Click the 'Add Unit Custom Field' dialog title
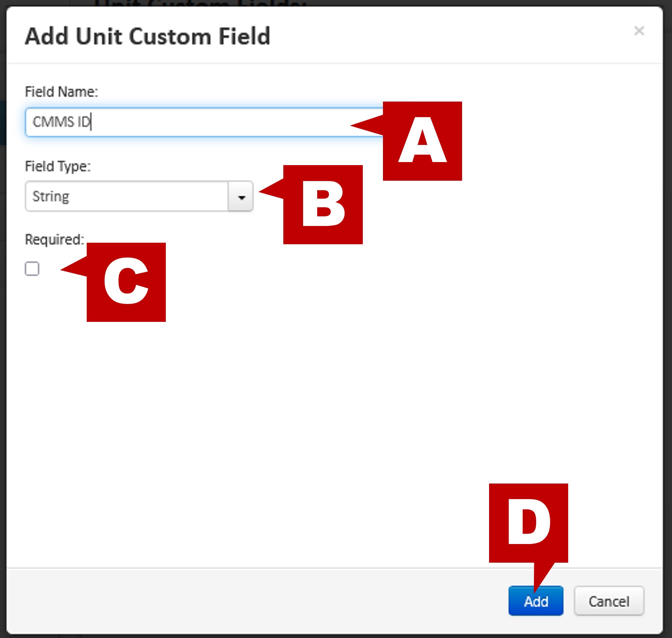 click(x=148, y=37)
